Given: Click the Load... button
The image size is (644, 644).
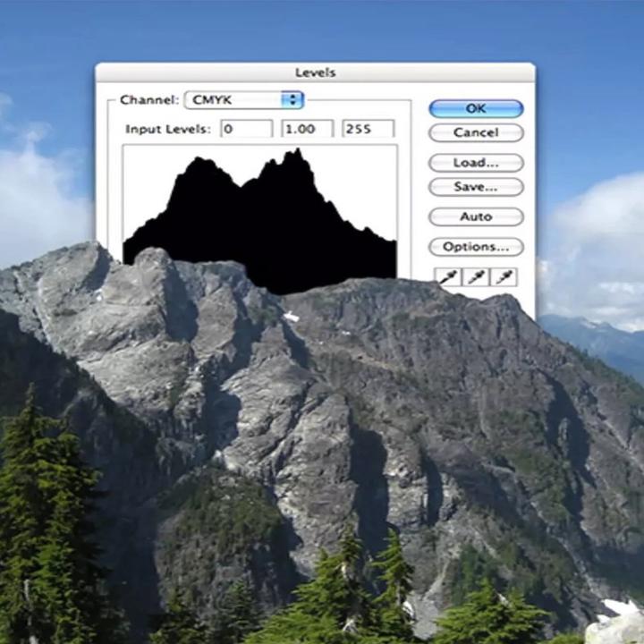Looking at the screenshot, I should (x=476, y=163).
